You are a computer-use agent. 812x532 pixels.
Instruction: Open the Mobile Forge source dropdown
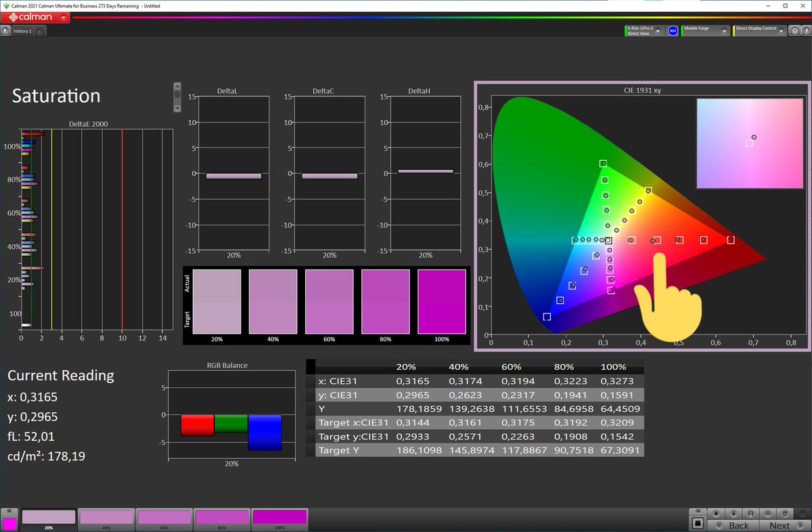tap(724, 31)
